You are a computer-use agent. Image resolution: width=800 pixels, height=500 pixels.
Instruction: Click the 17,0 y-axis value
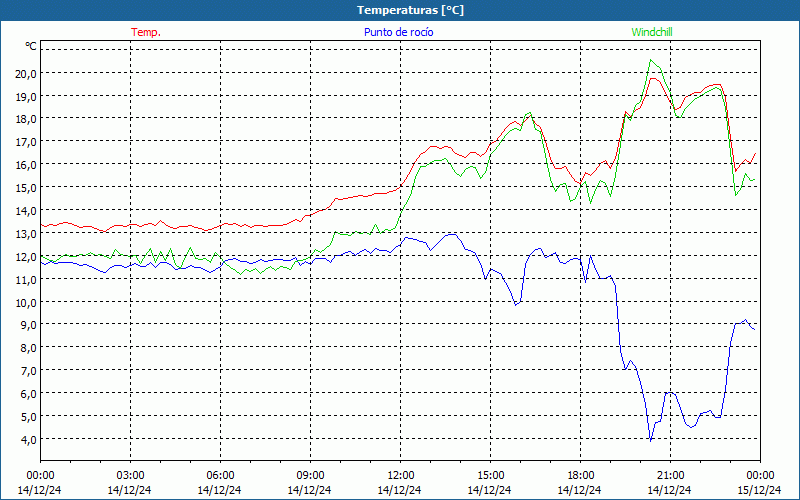26,142
